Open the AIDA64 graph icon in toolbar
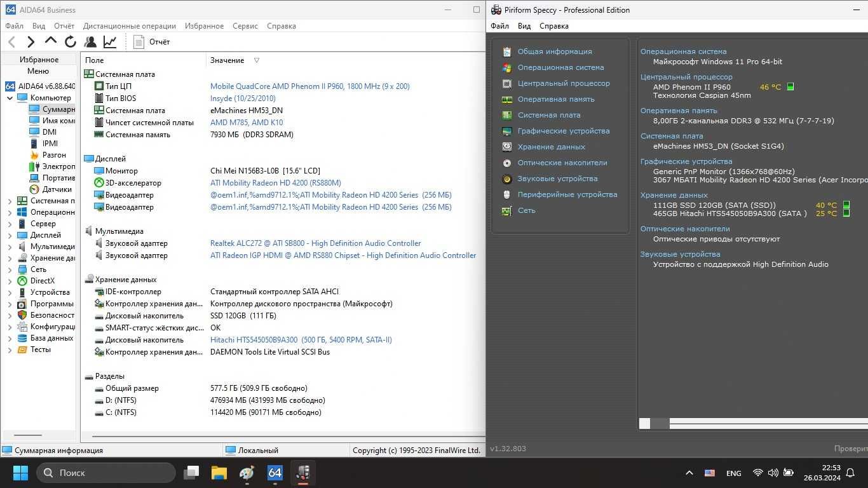Viewport: 868px width, 488px height. click(110, 42)
